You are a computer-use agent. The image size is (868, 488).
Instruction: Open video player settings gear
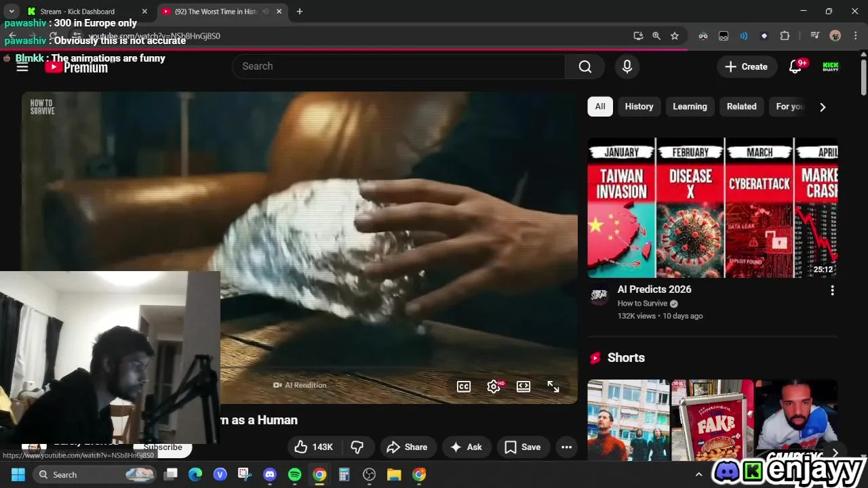coord(494,386)
